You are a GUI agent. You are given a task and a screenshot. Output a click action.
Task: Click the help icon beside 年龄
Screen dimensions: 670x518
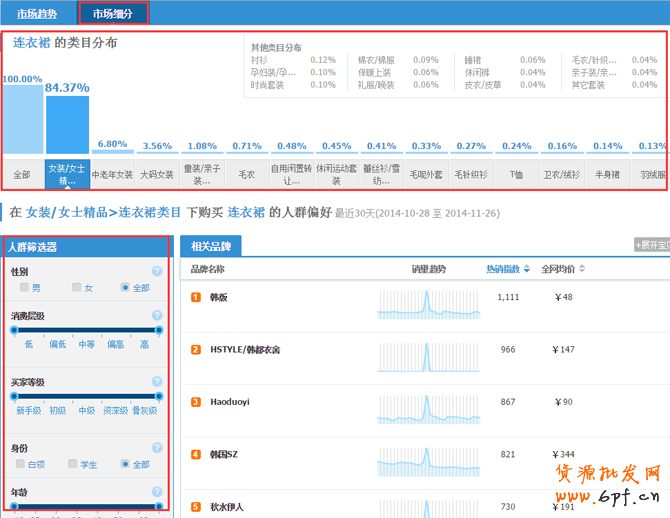click(157, 493)
